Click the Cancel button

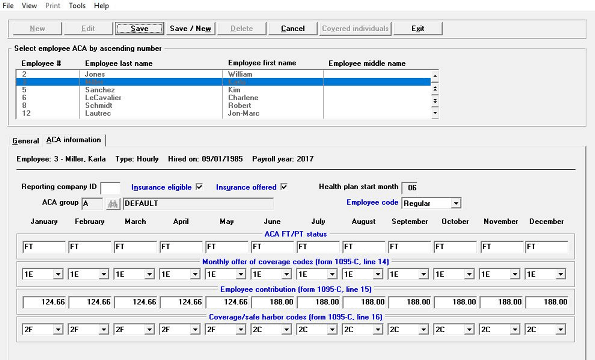click(x=293, y=28)
